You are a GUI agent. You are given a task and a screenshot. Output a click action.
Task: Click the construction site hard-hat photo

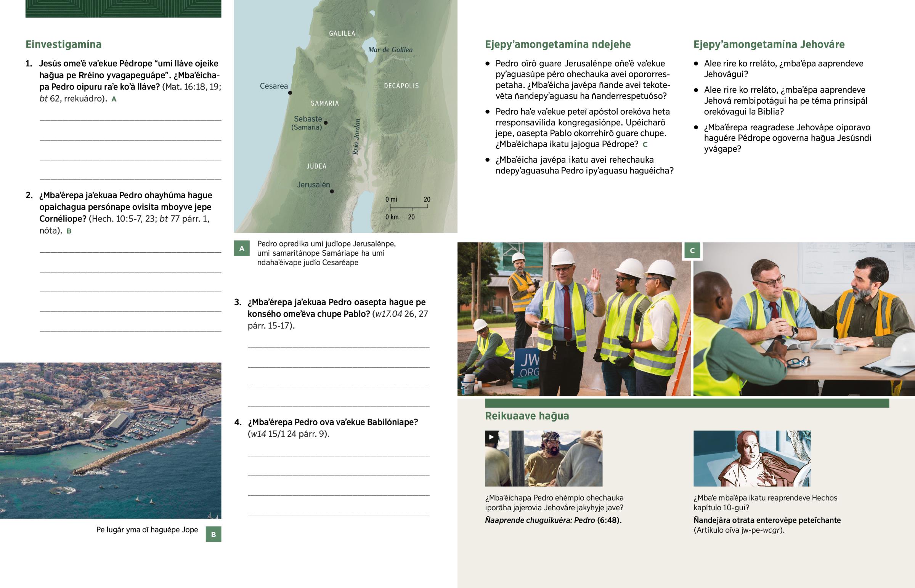574,319
